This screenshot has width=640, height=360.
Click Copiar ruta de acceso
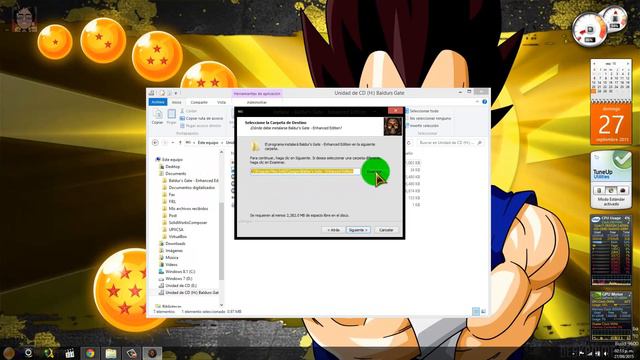click(202, 118)
